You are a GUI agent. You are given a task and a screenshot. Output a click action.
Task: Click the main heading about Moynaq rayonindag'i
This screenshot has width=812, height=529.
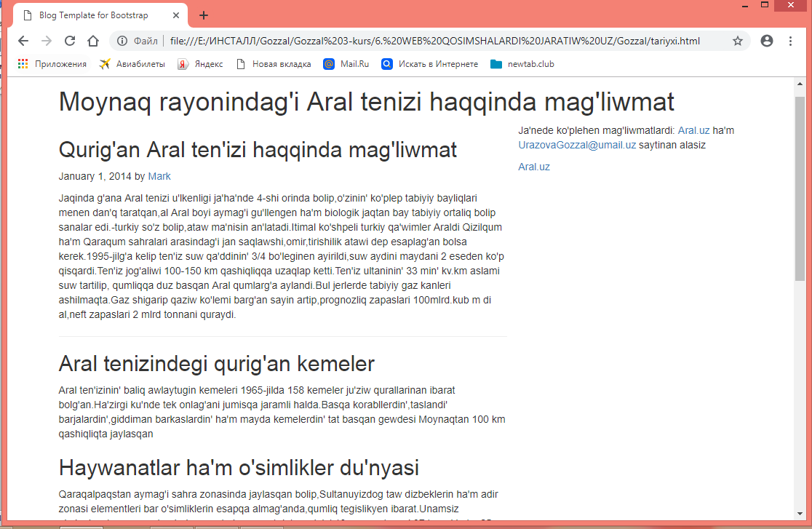(367, 102)
